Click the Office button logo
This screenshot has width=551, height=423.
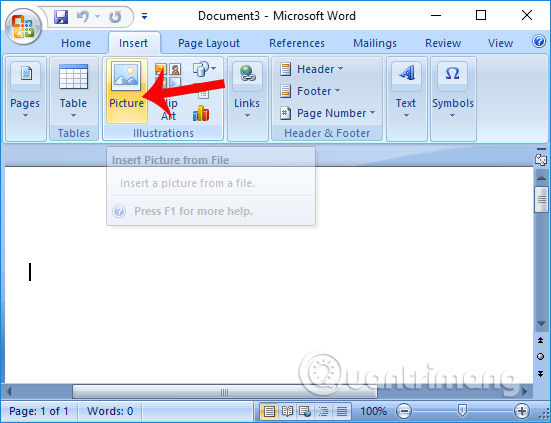[24, 27]
